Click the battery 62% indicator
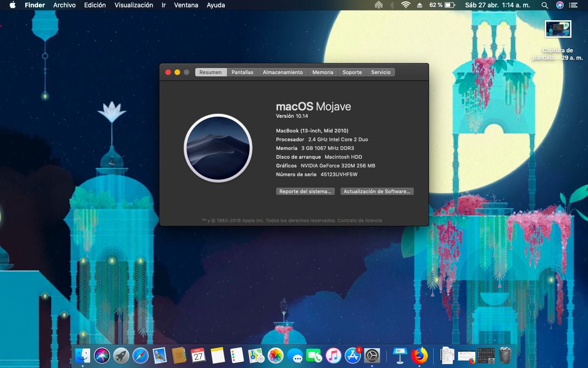This screenshot has width=588, height=368. pyautogui.click(x=442, y=5)
